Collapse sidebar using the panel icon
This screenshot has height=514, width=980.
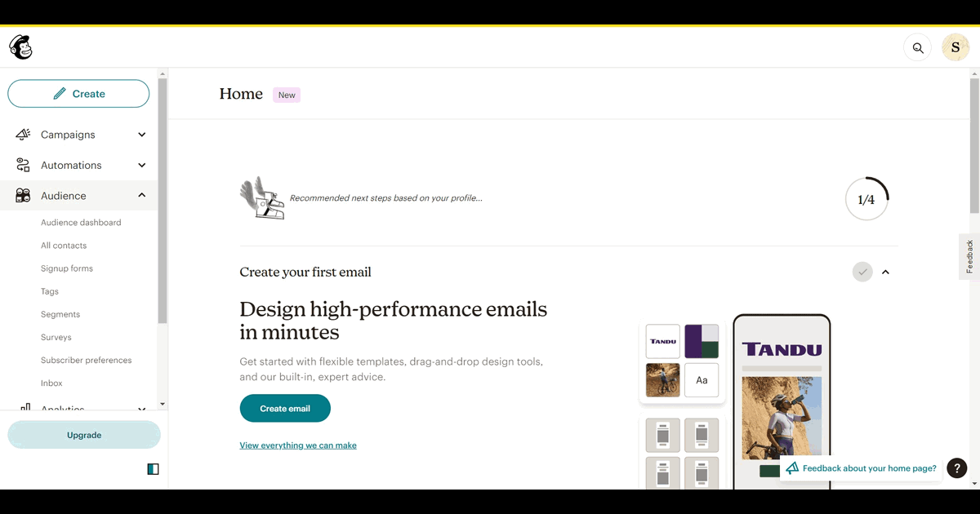tap(153, 469)
